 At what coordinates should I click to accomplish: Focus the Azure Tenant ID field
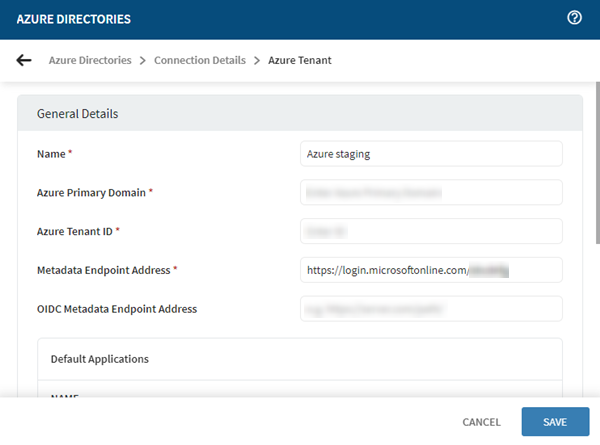point(431,231)
